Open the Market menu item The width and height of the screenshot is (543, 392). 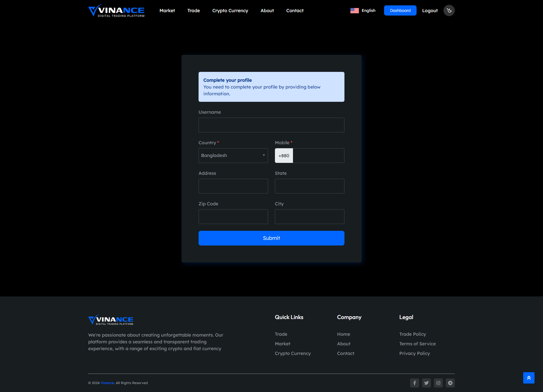[x=167, y=10]
